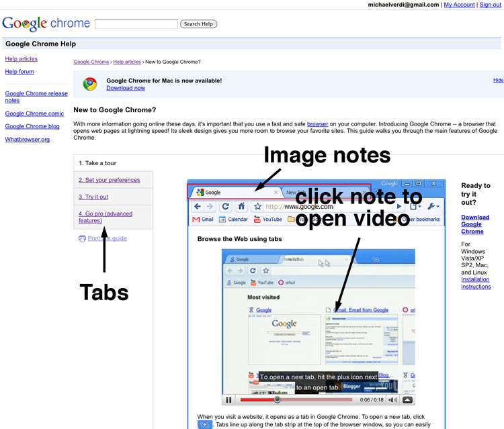Click the Google Chrome logo
504x429 pixels.
(46, 23)
